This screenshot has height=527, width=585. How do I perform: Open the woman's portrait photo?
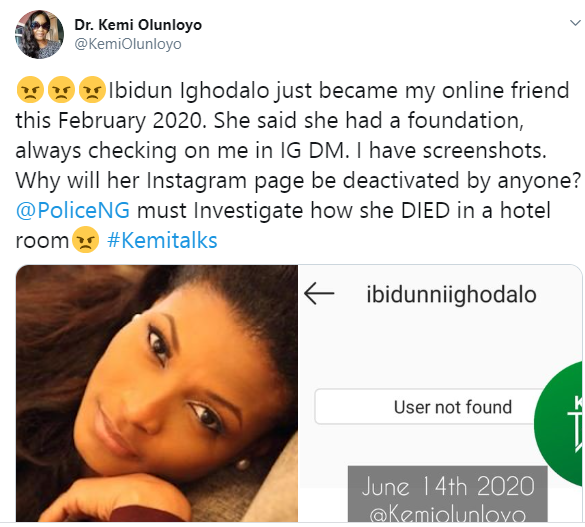(x=157, y=393)
